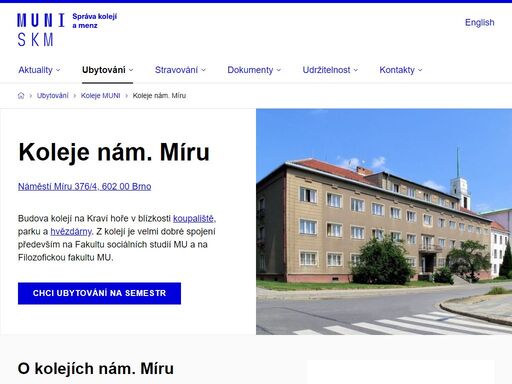The image size is (512, 384).
Task: Follow the Ubytování breadcrumb link
Action: coord(53,96)
